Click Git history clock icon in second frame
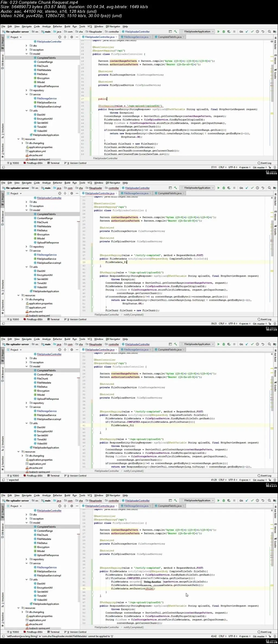The image size is (278, 644). point(257,188)
